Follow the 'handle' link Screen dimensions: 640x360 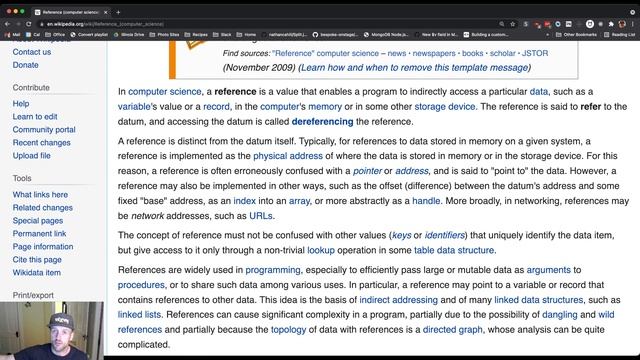click(x=426, y=201)
